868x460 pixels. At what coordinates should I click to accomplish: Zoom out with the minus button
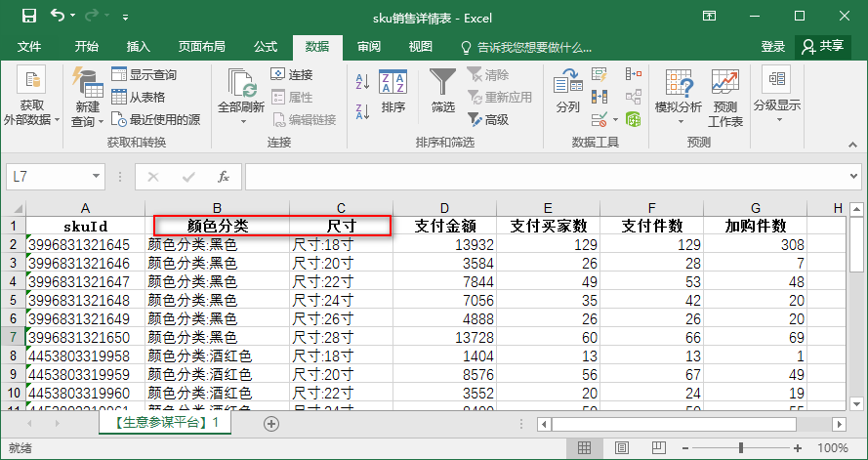(x=685, y=448)
